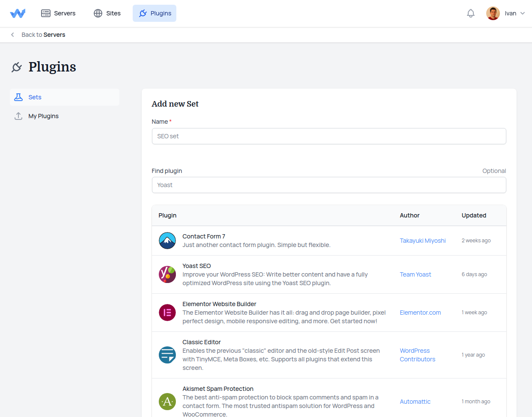Click the '1 month ago' updated value
Image resolution: width=532 pixels, height=417 pixels.
tap(476, 402)
